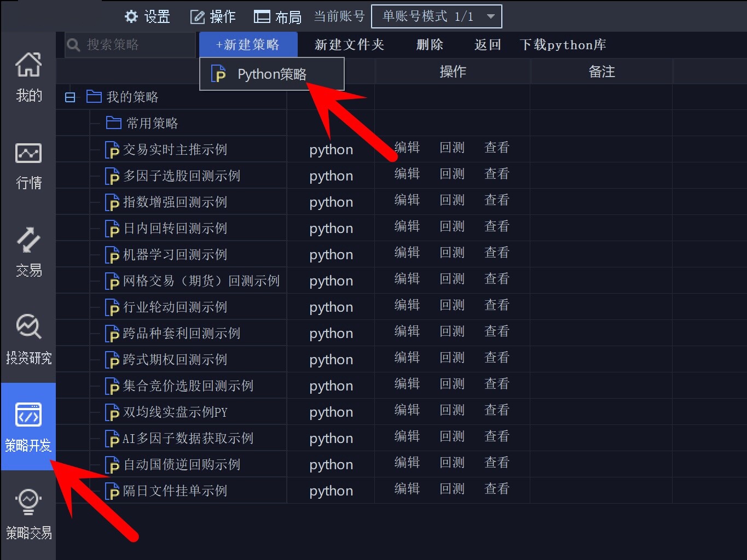Click 编辑 for 交易实时主推示例
The height and width of the screenshot is (560, 747).
coord(407,148)
